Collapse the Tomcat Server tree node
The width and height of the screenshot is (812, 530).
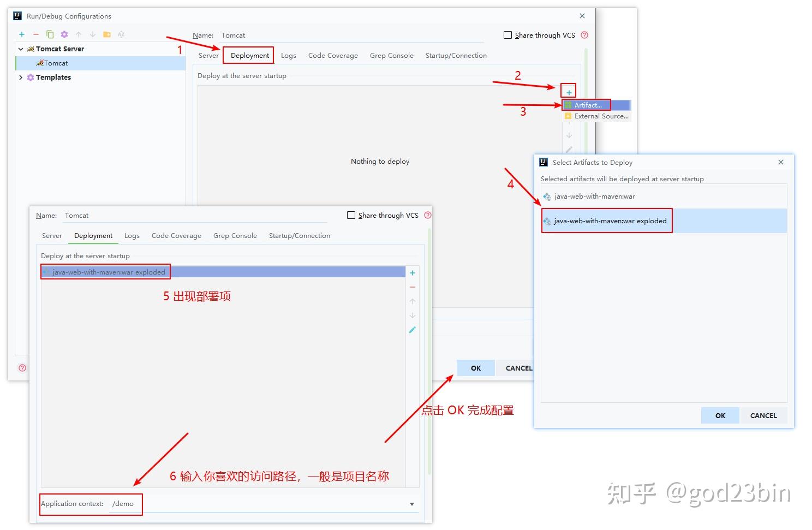pos(21,49)
